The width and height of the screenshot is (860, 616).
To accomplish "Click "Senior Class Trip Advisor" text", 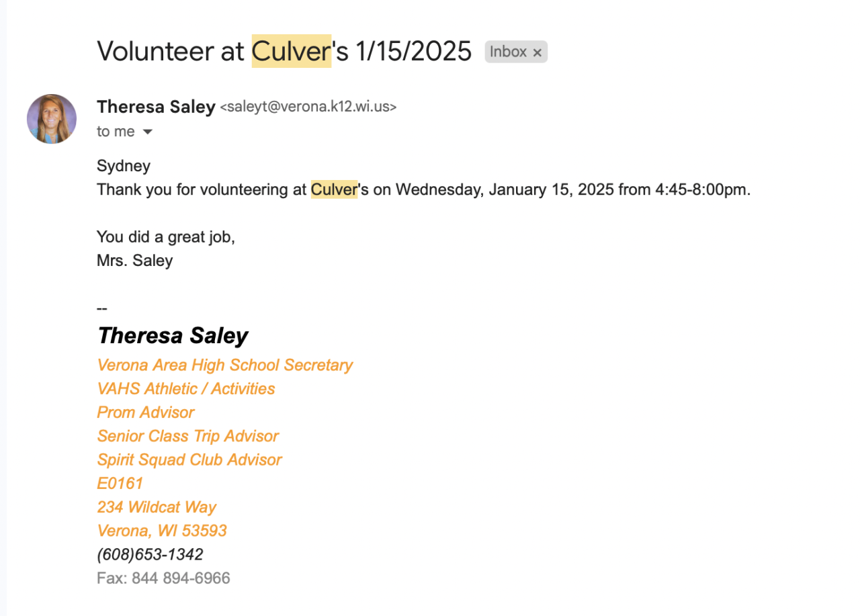I will click(187, 436).
